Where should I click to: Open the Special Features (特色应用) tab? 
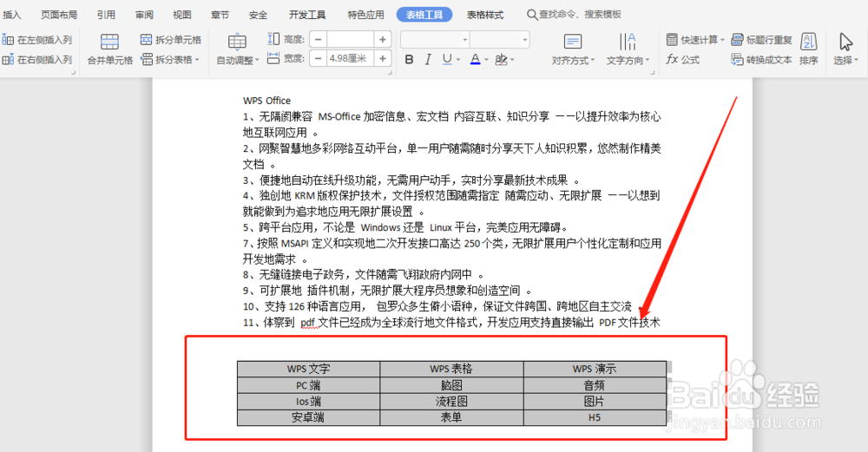click(x=366, y=15)
